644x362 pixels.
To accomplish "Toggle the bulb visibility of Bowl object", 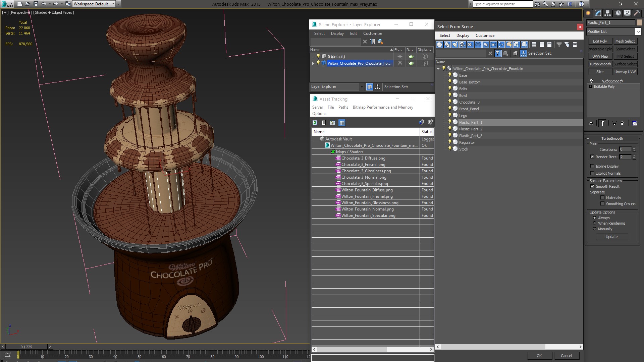I will [x=450, y=95].
